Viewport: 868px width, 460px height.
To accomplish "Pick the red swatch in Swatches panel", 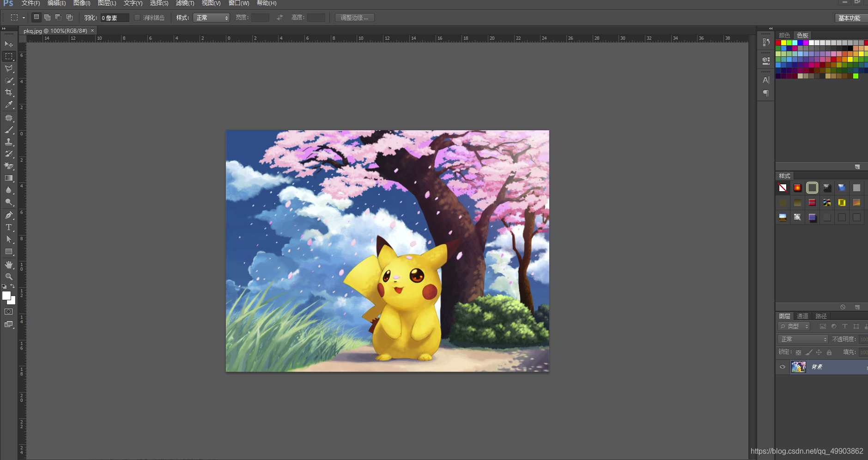I will click(778, 43).
